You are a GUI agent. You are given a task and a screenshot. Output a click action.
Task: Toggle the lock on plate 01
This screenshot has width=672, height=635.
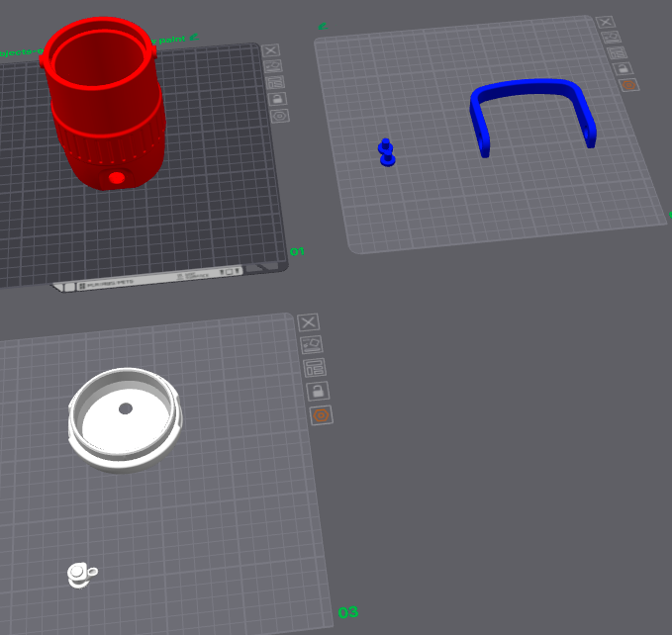pyautogui.click(x=278, y=99)
